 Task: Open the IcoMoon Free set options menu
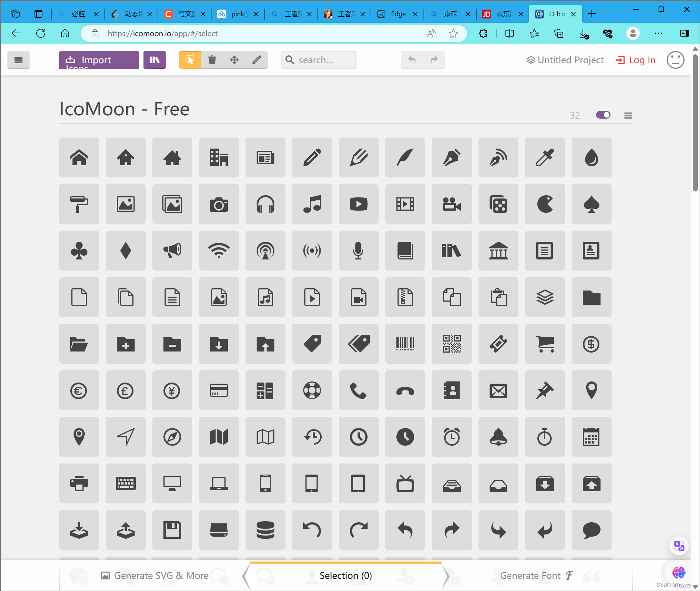pos(628,115)
